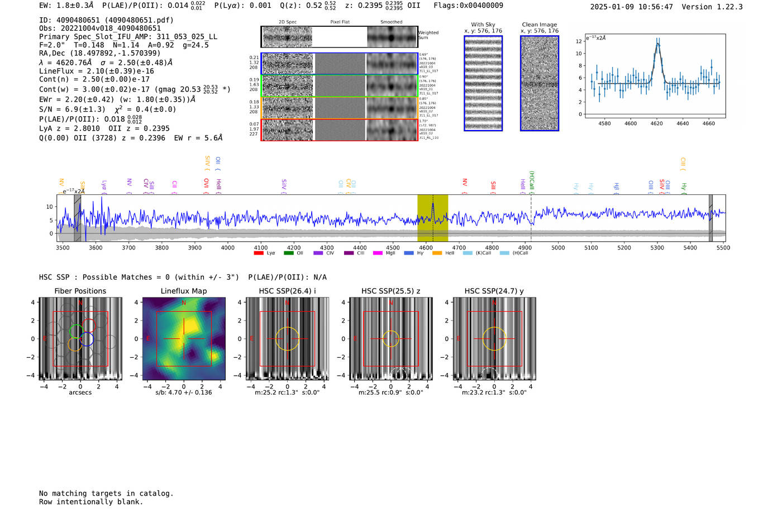The image size is (782, 532).
Task: Click the yellow aperture circle in HSC i image
Action: click(x=287, y=339)
